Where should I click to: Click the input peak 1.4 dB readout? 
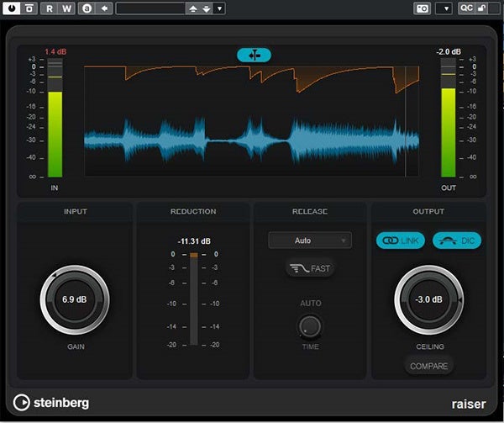pyautogui.click(x=55, y=51)
